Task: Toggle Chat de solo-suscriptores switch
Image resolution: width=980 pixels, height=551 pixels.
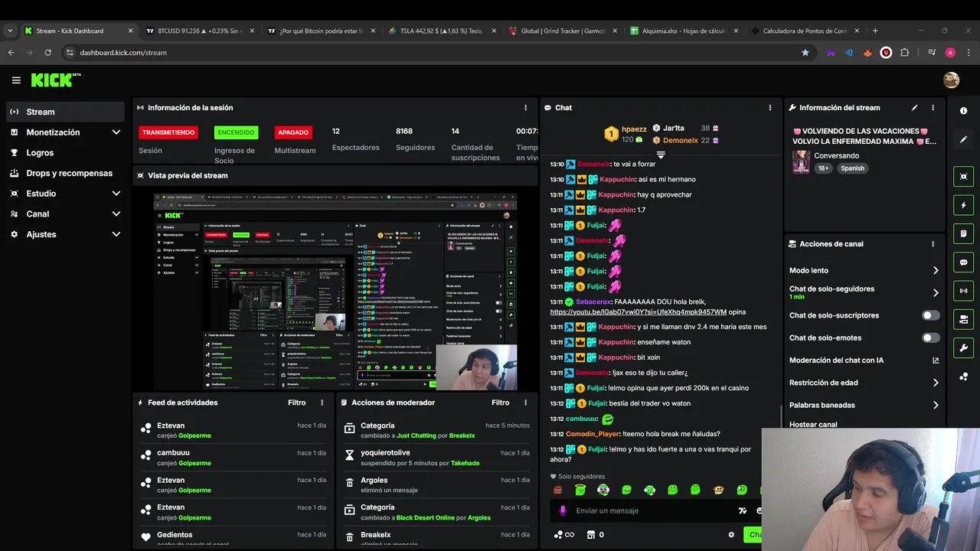Action: click(931, 315)
